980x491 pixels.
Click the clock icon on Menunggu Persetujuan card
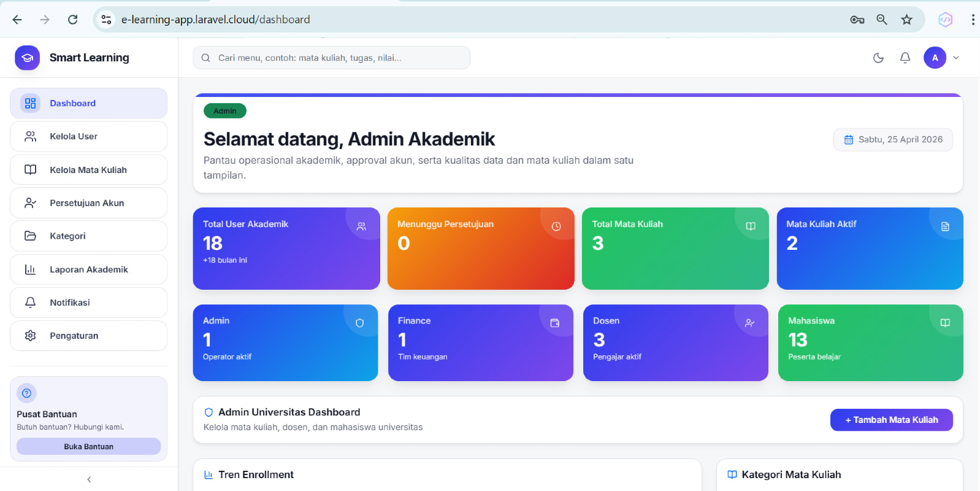[x=556, y=226]
